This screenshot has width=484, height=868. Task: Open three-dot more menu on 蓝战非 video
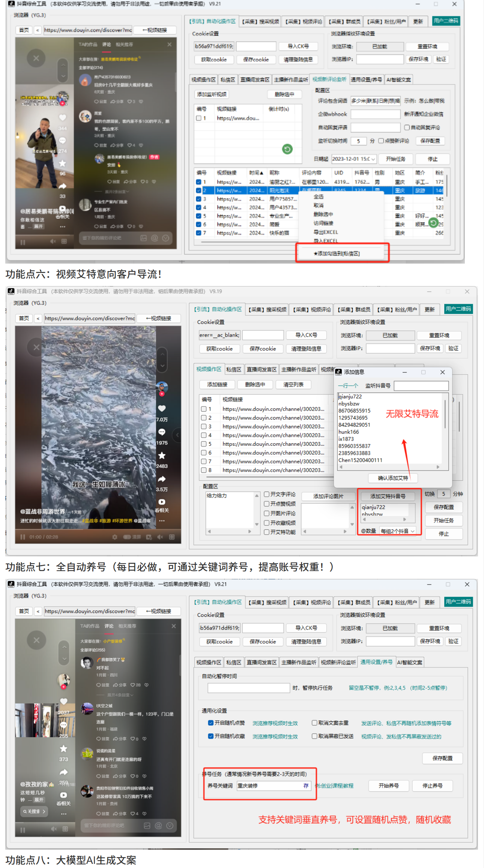162,521
